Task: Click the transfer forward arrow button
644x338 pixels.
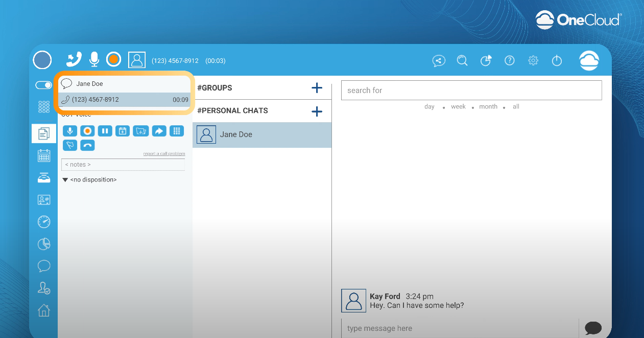Action: click(159, 131)
